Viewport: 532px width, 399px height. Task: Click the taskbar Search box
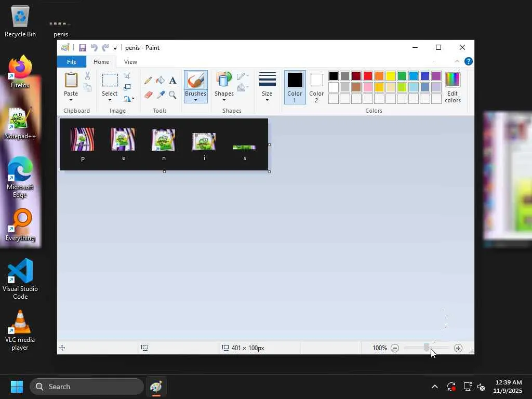[x=87, y=387]
